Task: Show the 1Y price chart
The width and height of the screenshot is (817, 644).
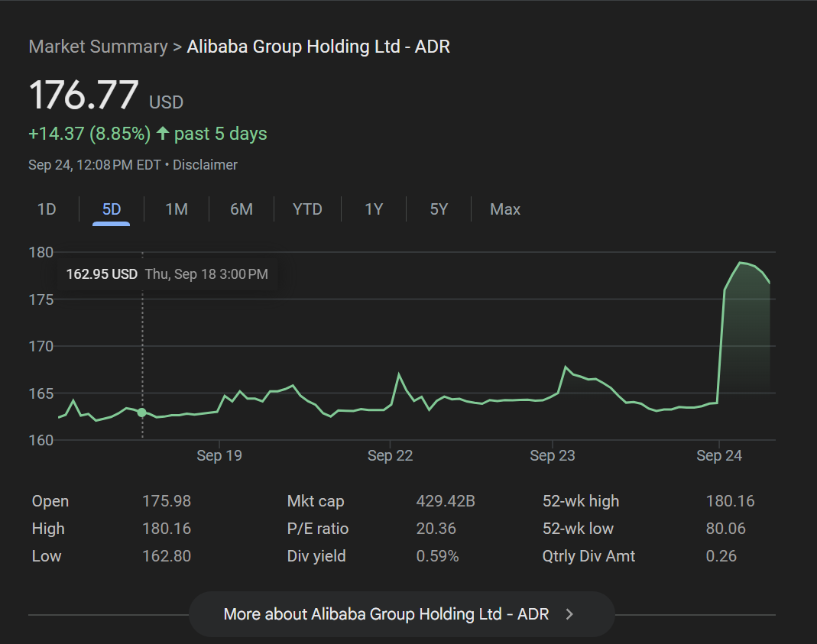Action: [x=374, y=209]
